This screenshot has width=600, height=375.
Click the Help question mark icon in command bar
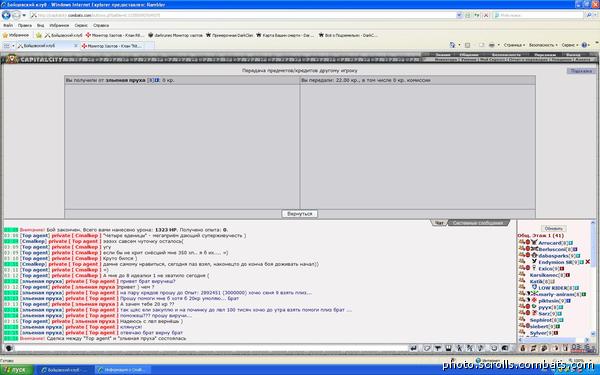click(584, 45)
